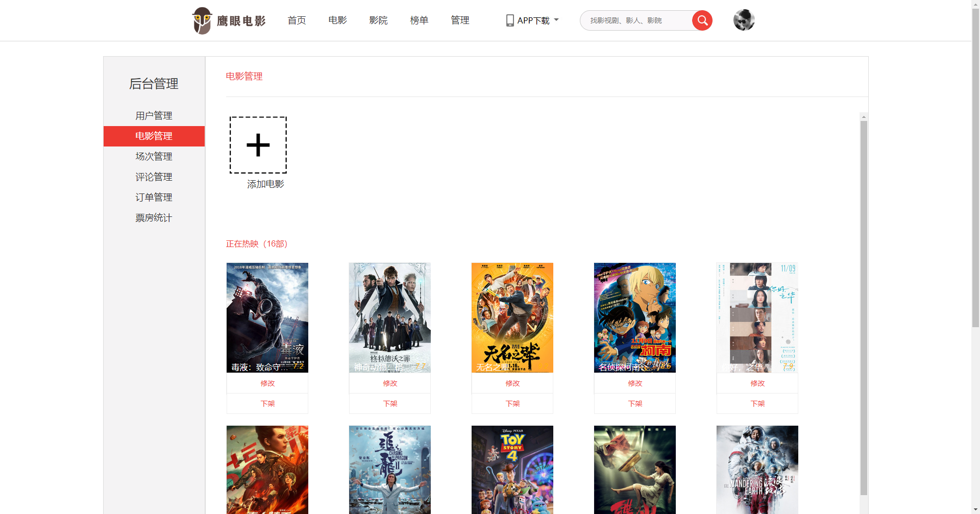Screen dimensions: 980x514
Task: Click the 鹰眼电影 site name text
Action: pos(241,21)
